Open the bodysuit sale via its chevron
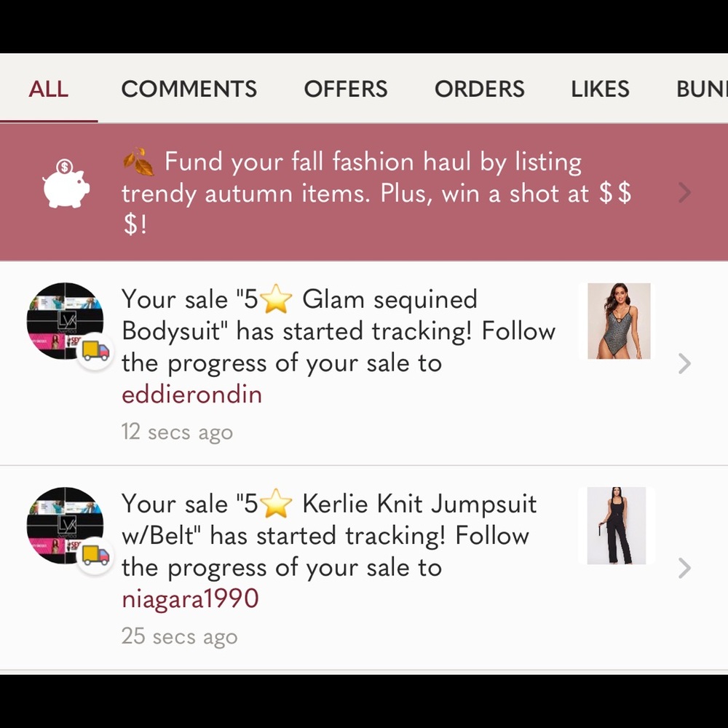The image size is (728, 728). coord(684,363)
